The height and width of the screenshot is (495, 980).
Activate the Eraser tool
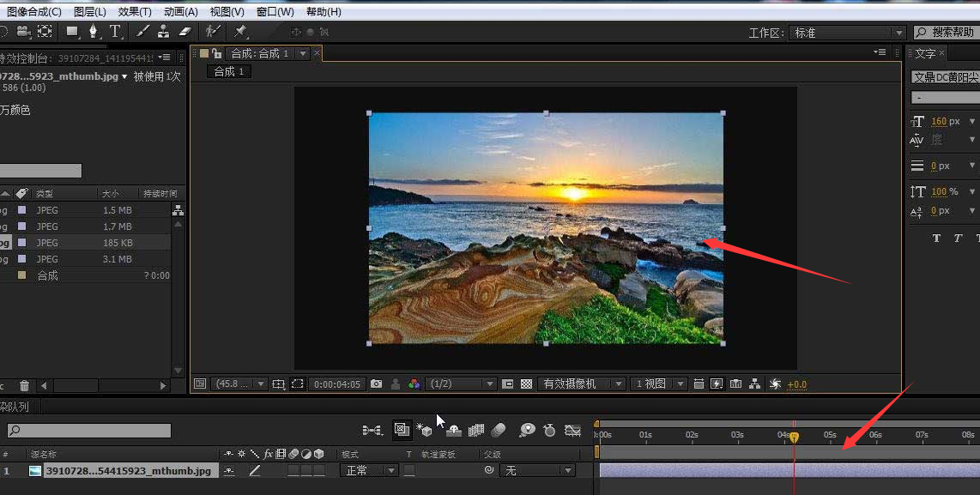coord(185,32)
